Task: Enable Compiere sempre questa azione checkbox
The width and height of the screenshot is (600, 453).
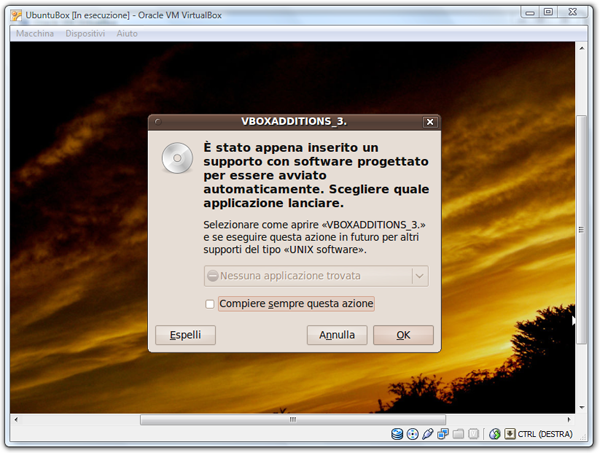Action: pos(209,304)
